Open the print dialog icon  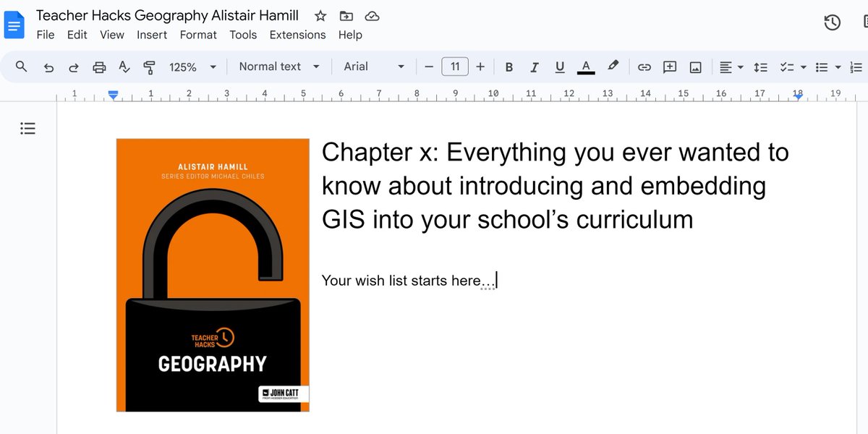(x=99, y=67)
